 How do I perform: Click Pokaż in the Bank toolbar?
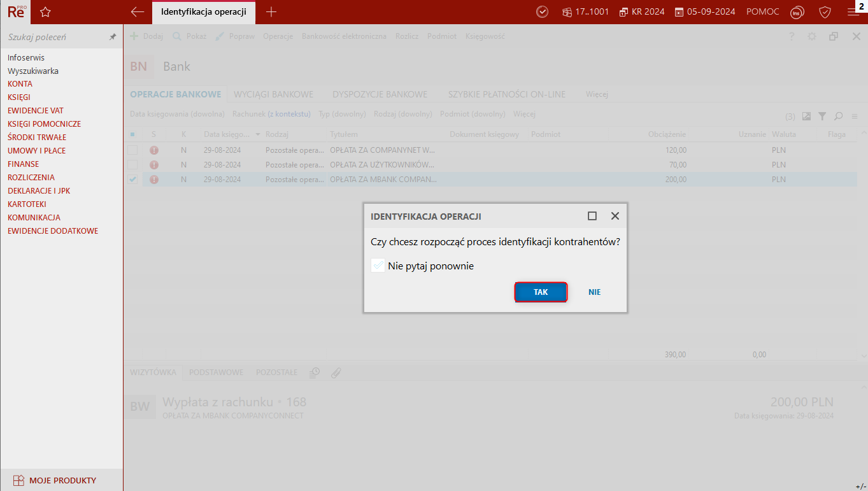coord(190,36)
